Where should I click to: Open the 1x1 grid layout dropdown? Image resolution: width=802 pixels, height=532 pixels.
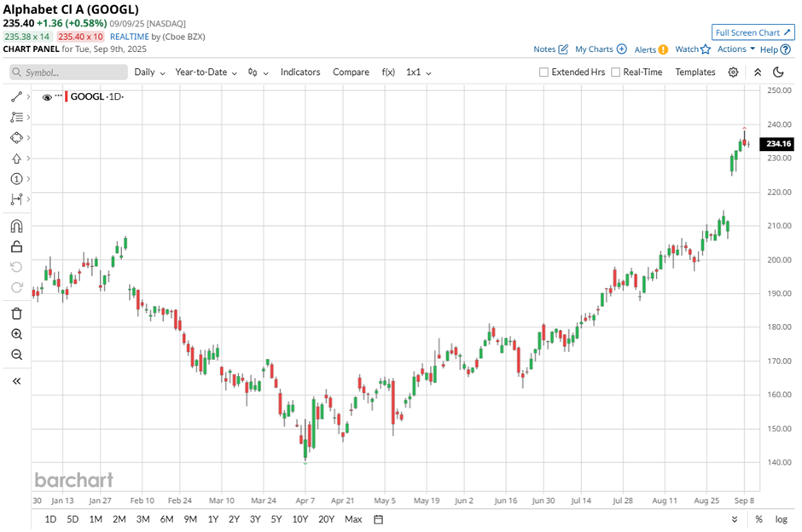(418, 72)
